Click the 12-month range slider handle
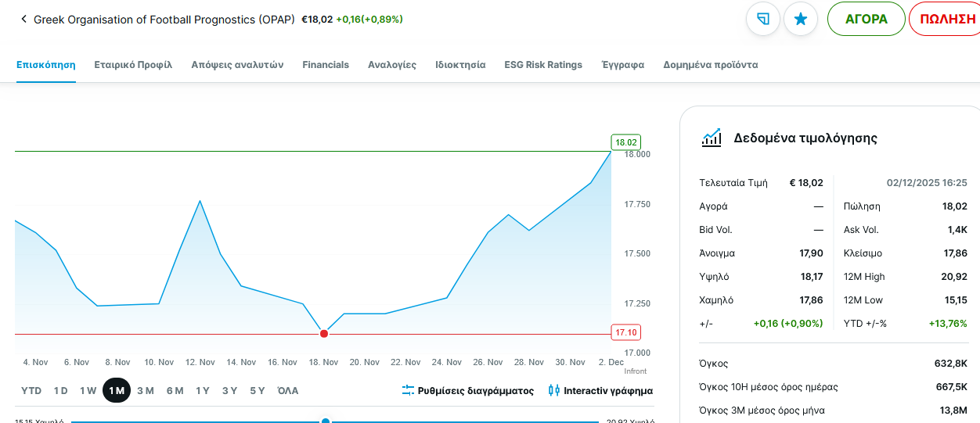Screen dimensions: 980x423 pos(326,421)
